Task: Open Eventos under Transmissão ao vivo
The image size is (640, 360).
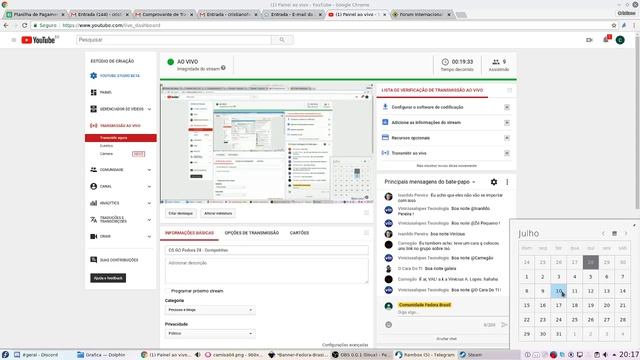Action: (x=107, y=146)
